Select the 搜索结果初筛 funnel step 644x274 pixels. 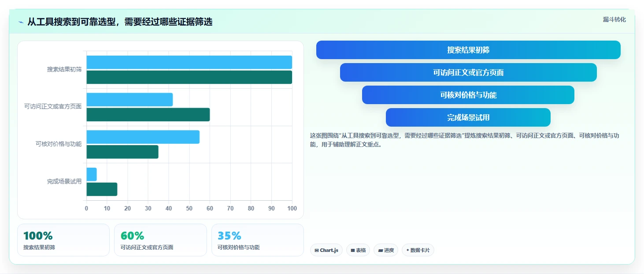(x=468, y=50)
